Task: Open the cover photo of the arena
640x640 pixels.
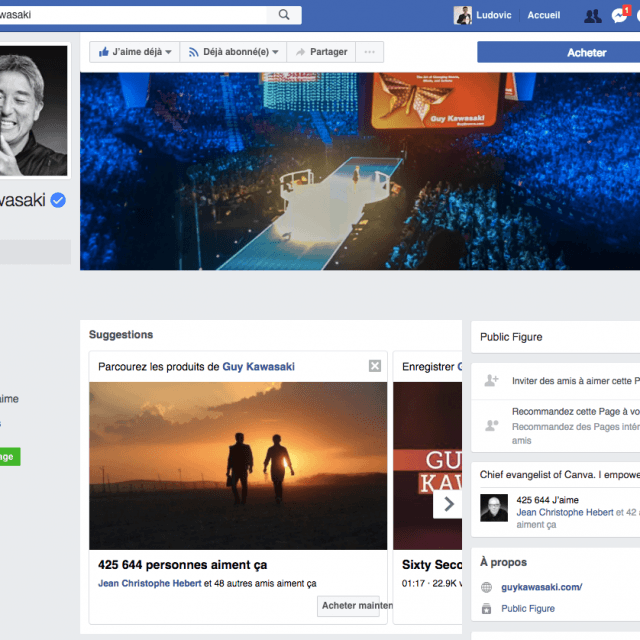Action: tap(360, 171)
